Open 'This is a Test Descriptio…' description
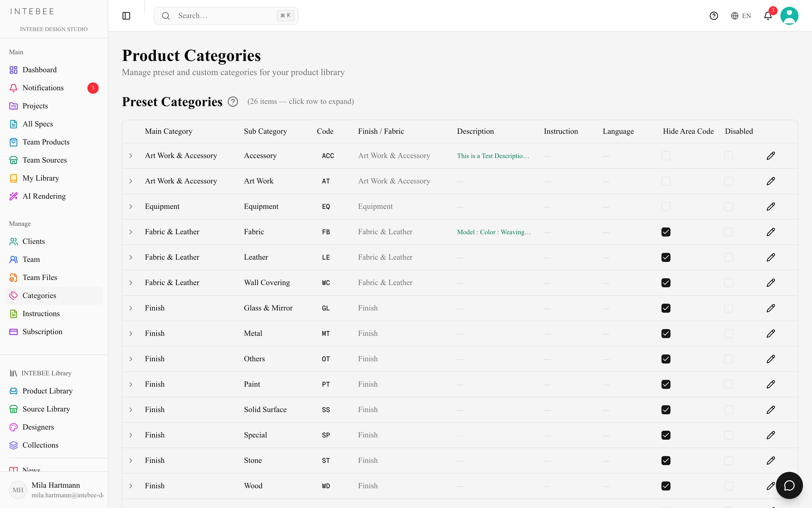812x508 pixels. (493, 156)
